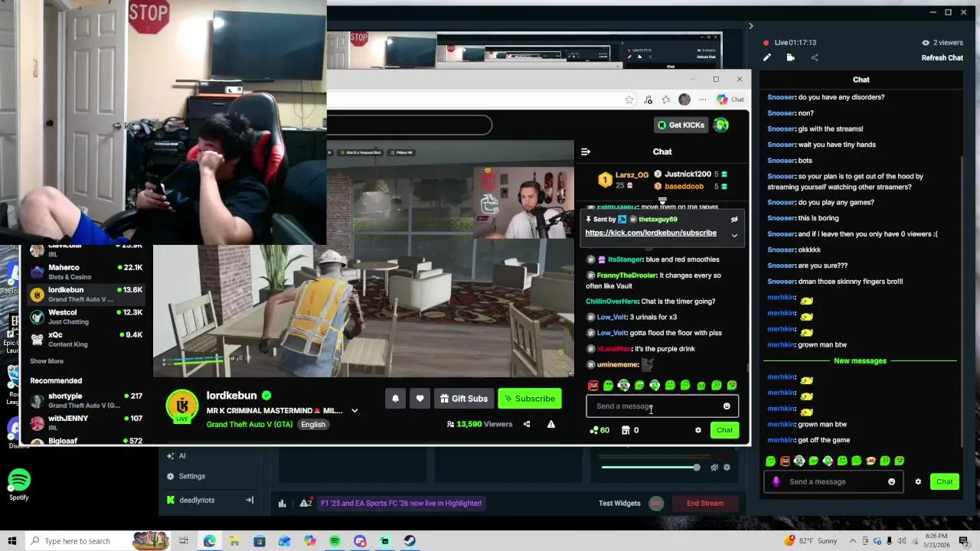Subscribe to lordkebun's channel
Screen dimensions: 980x551
click(x=529, y=399)
